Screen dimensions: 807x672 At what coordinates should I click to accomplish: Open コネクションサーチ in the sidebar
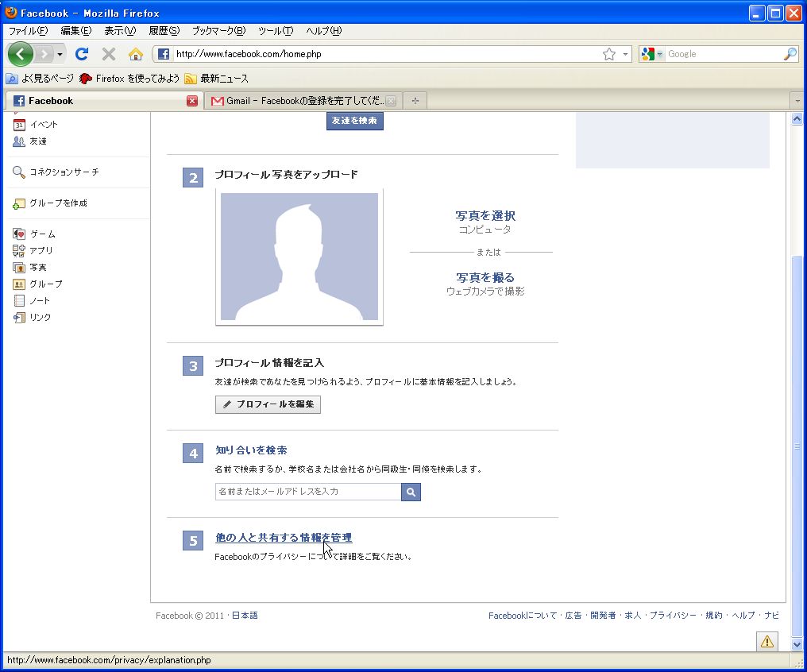pos(56,172)
